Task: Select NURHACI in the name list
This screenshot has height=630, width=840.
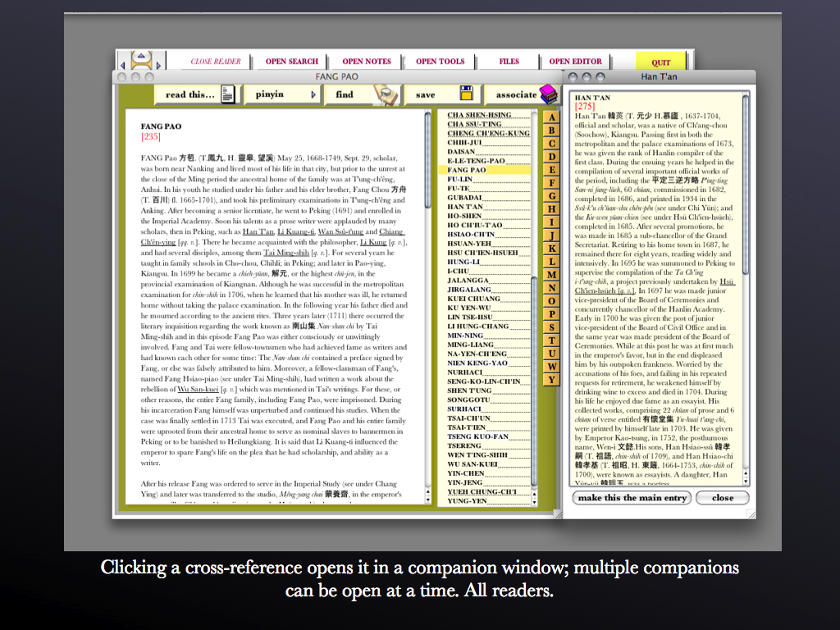Action: (464, 372)
